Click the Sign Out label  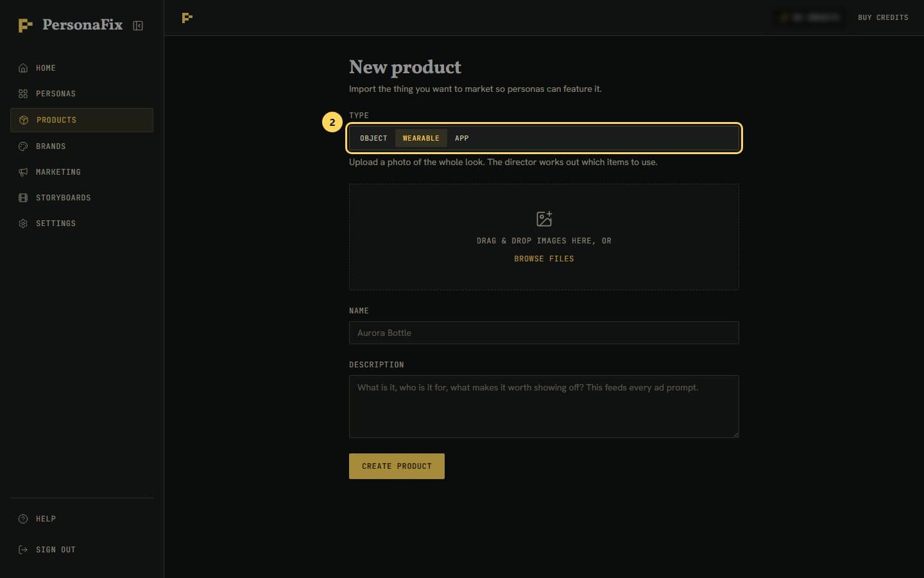tap(56, 550)
